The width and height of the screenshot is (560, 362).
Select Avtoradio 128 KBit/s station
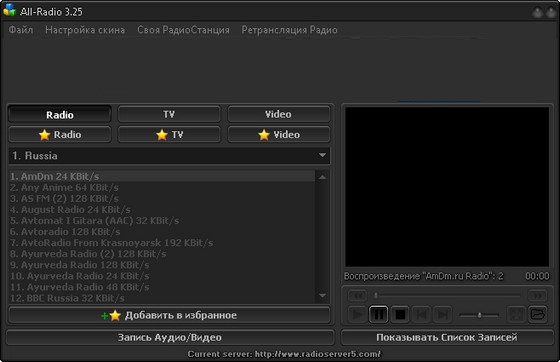pyautogui.click(x=162, y=232)
